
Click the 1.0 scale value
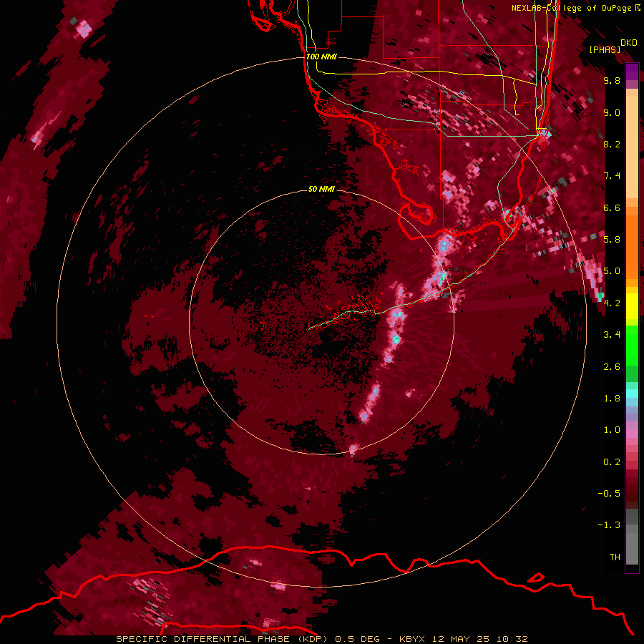(x=612, y=430)
